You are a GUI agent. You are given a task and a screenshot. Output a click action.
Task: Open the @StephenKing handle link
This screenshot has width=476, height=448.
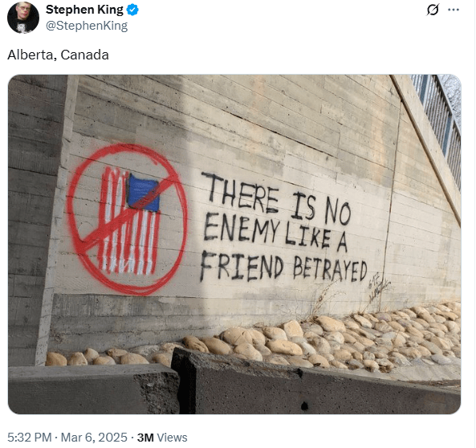coord(87,26)
